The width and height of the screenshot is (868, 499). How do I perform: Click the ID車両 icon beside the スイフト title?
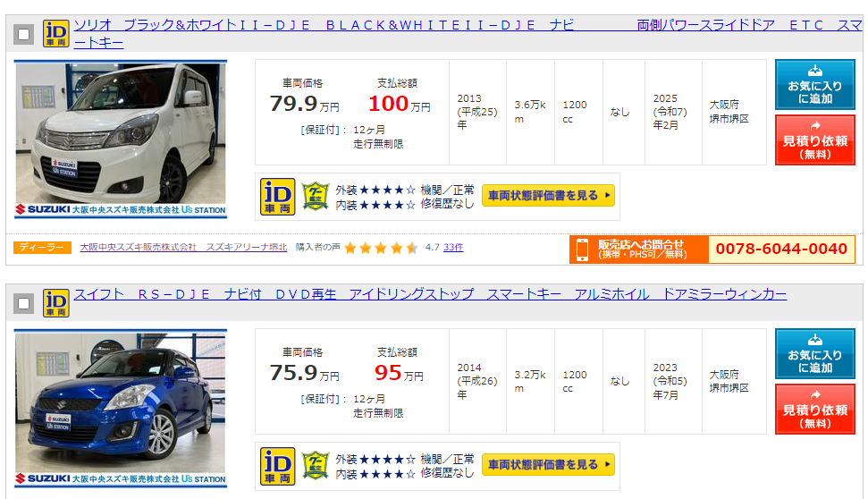coord(56,303)
